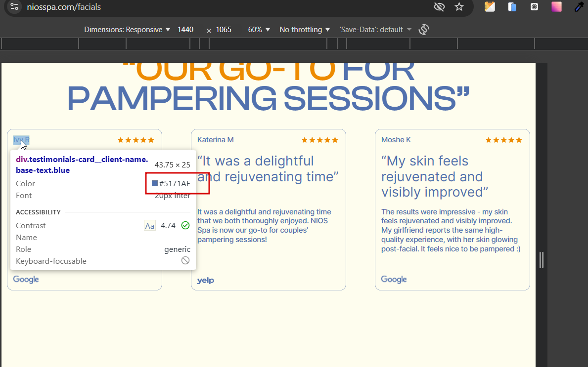Click the crossed-out eye icon in address bar
Screen dimensions: 588x367
point(439,7)
